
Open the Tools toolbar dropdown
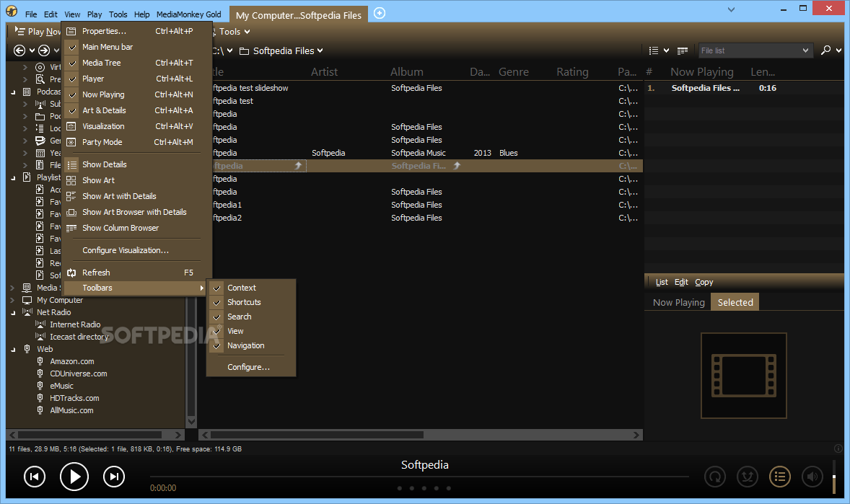click(x=247, y=32)
